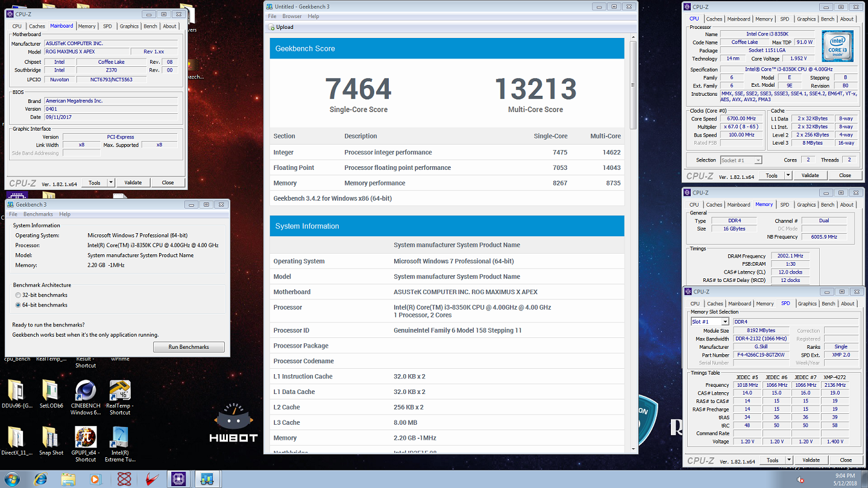Switch to CPU-Z via purple taskbar icon

(x=179, y=480)
